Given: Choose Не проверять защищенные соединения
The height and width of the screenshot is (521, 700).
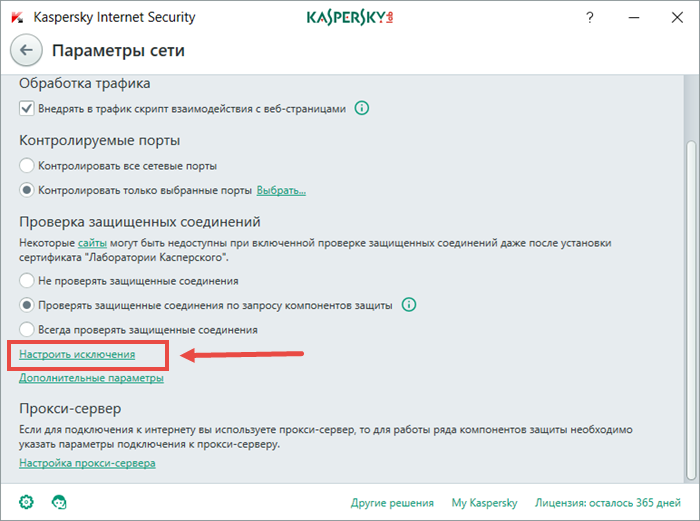Looking at the screenshot, I should [26, 281].
